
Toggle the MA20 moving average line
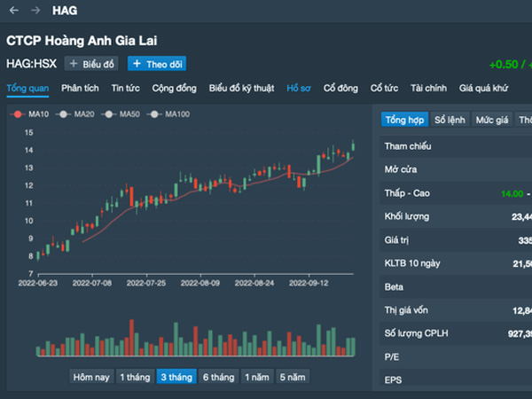(75, 114)
